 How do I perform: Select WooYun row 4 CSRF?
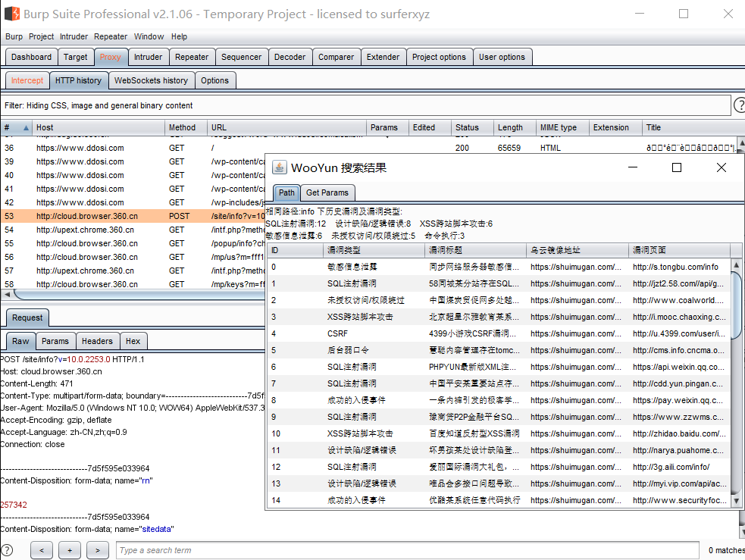pos(499,333)
